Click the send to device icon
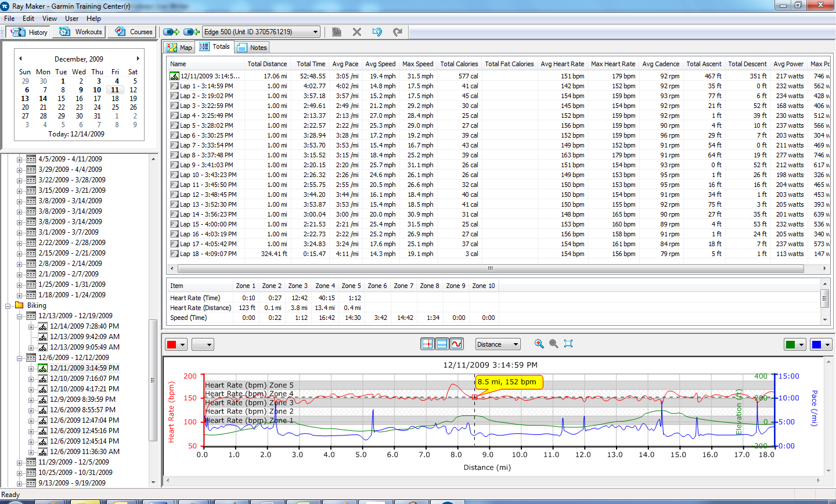Screen dimensions: 836x504 [x=171, y=32]
